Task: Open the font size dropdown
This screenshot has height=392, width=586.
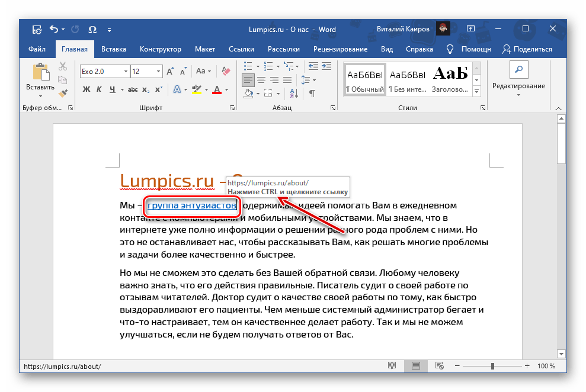Action: [158, 71]
